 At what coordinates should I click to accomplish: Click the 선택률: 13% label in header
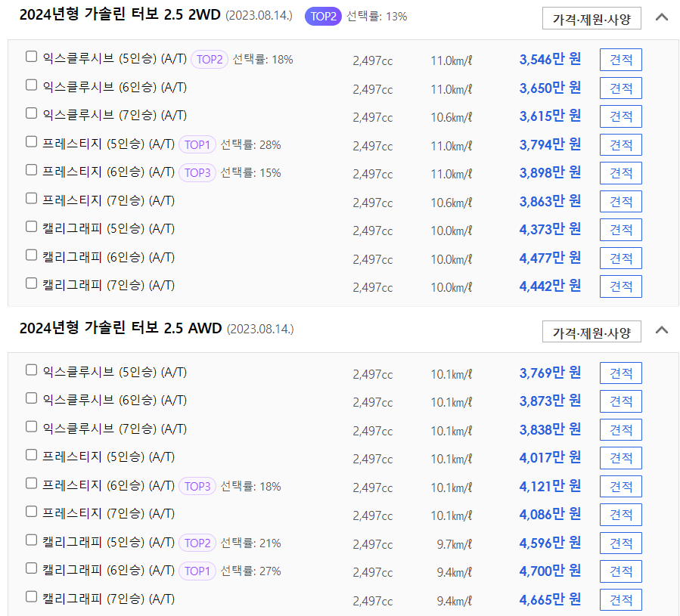tap(377, 17)
